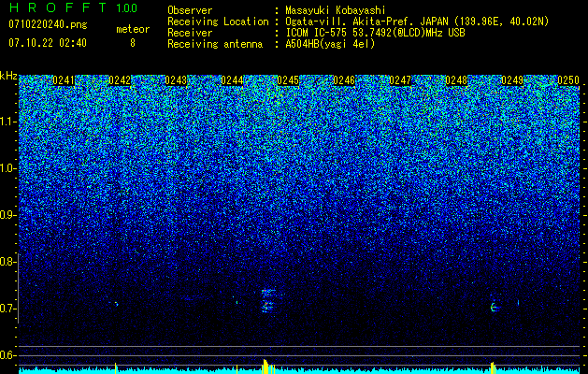Click antenna text A504HB(yagi 4el)
The height and width of the screenshot is (374, 588).
click(x=330, y=44)
